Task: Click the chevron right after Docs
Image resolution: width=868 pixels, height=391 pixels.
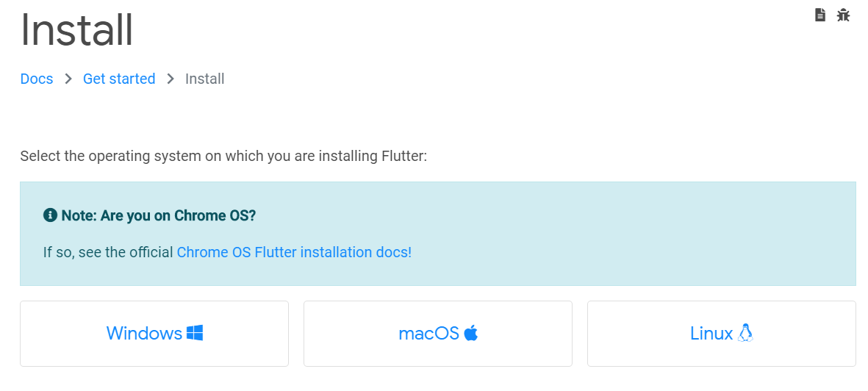Action: [68, 79]
